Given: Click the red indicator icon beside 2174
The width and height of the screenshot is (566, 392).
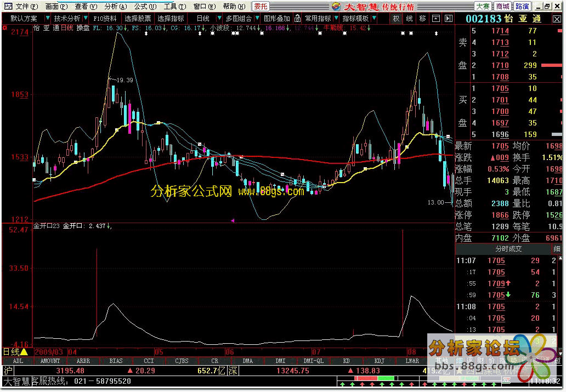Looking at the screenshot, I should coord(5,27).
